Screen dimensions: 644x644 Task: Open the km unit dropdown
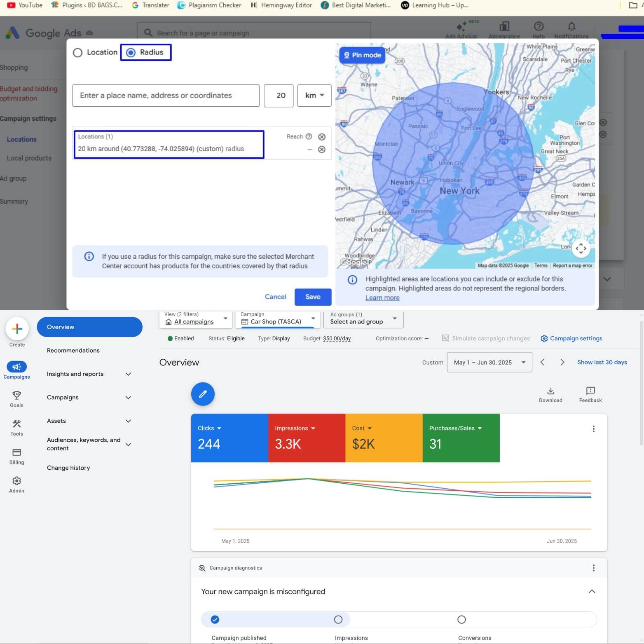click(314, 96)
